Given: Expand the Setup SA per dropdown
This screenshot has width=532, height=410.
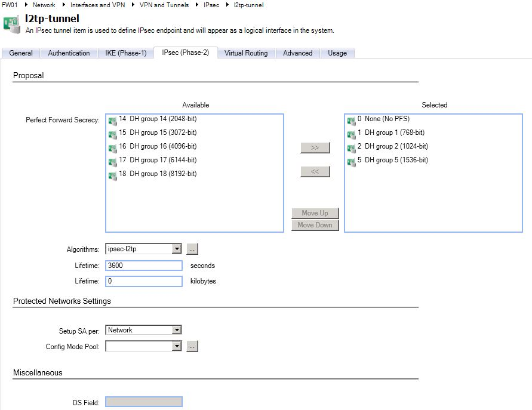Looking at the screenshot, I should [x=176, y=330].
